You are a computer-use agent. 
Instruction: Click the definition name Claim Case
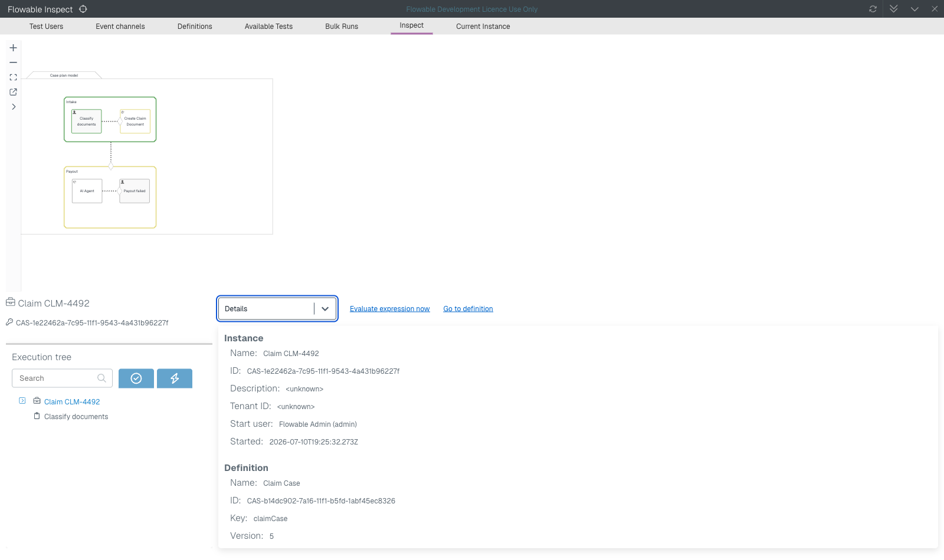click(281, 483)
